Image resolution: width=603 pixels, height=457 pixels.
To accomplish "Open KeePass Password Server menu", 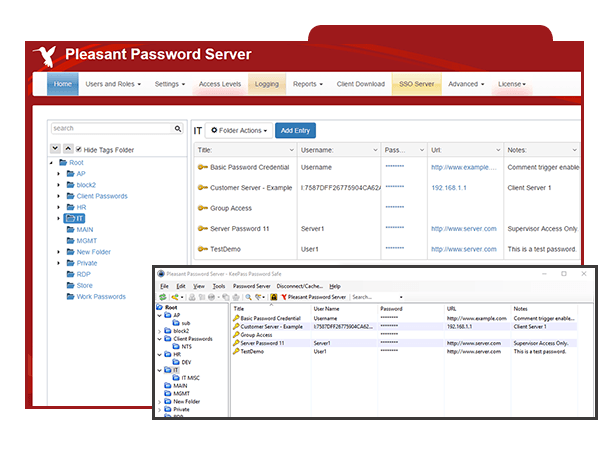I will tap(252, 286).
